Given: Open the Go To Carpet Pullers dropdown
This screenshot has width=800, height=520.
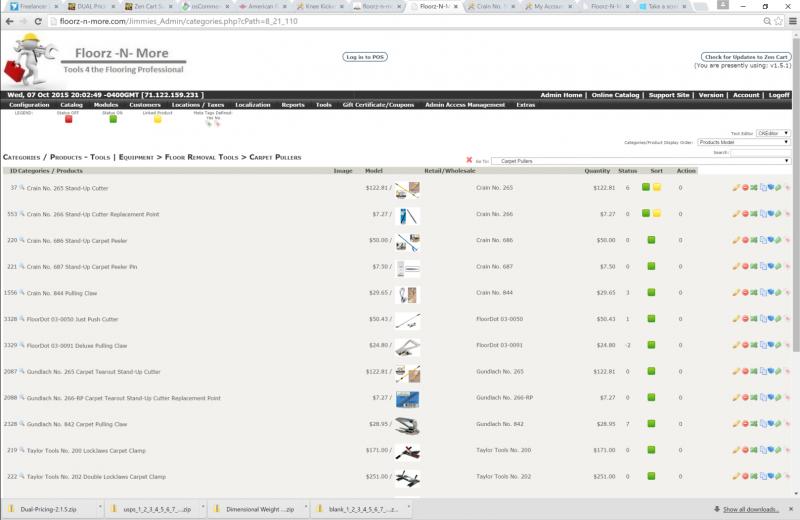Looking at the screenshot, I should click(x=641, y=161).
